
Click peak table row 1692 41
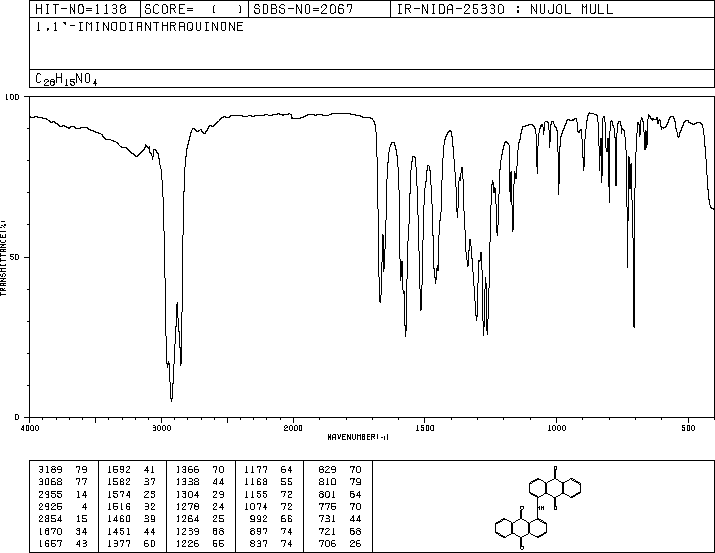[x=131, y=470]
